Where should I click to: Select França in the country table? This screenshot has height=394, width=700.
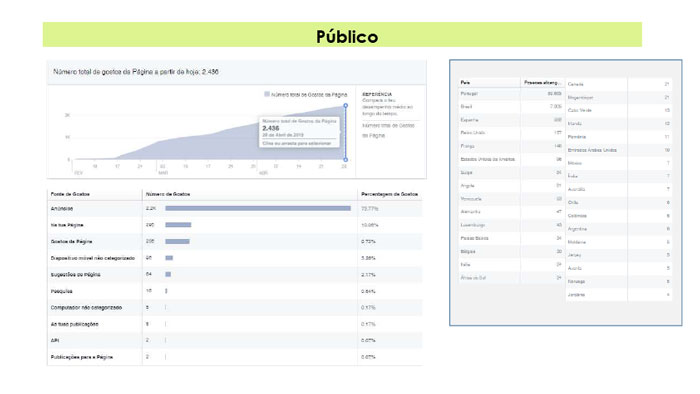467,146
